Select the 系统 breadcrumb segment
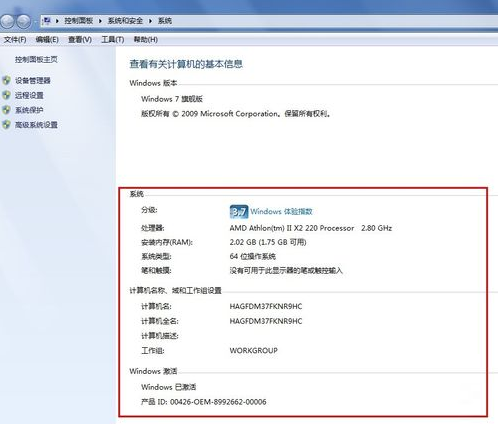503x424 pixels. point(165,21)
